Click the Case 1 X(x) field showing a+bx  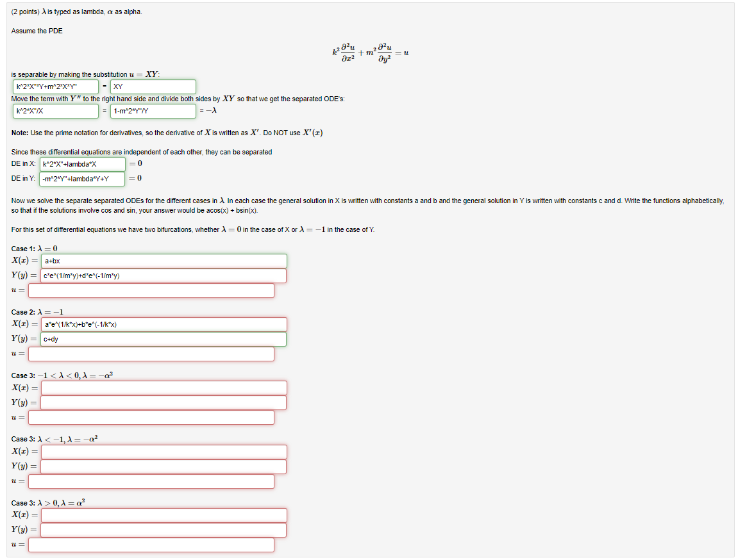coord(164,261)
